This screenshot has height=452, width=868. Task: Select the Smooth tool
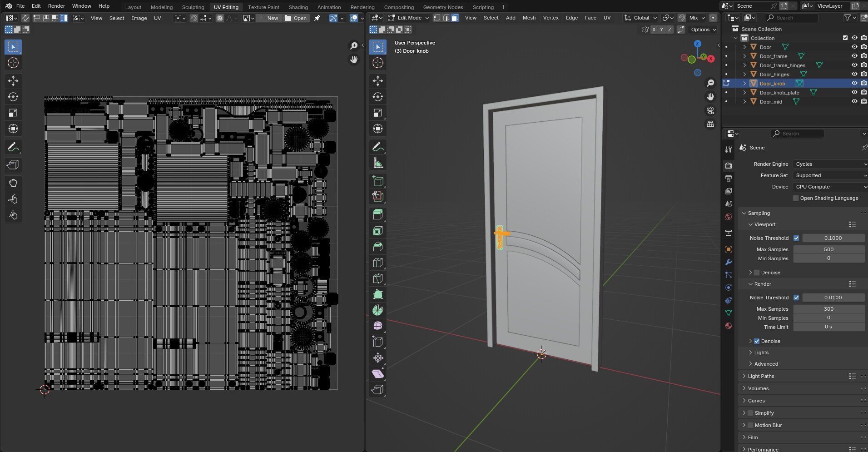(378, 326)
